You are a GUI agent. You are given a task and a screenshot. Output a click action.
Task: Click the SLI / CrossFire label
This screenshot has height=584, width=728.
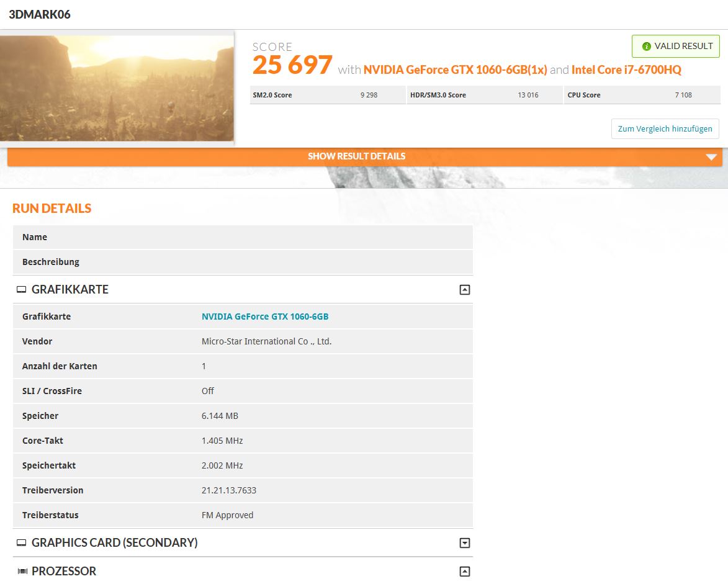52,392
